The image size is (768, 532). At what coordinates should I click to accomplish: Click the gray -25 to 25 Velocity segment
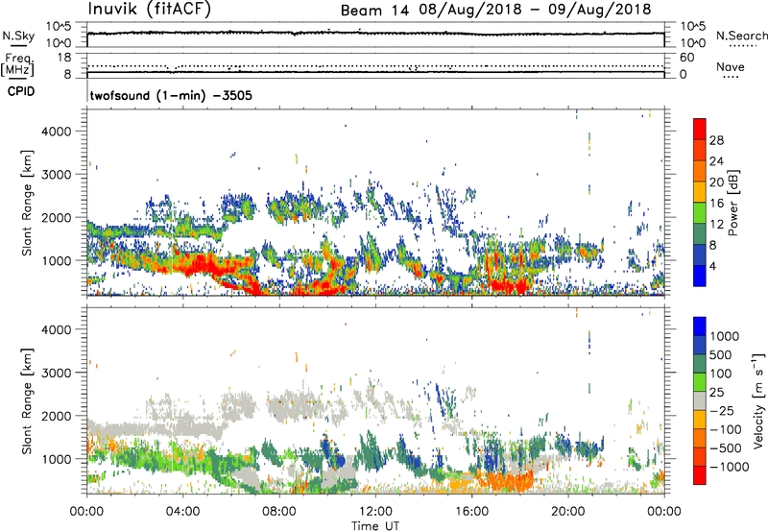pyautogui.click(x=700, y=401)
